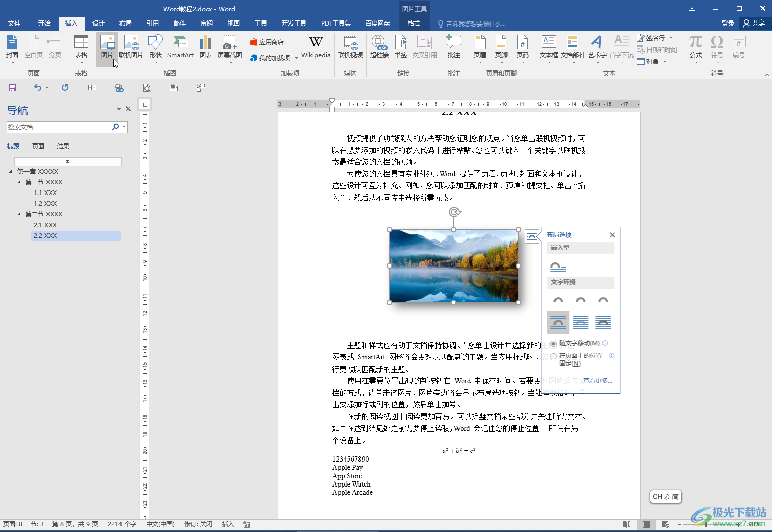This screenshot has height=532, width=772.
Task: Open the 形状 shapes gallery
Action: (x=155, y=49)
